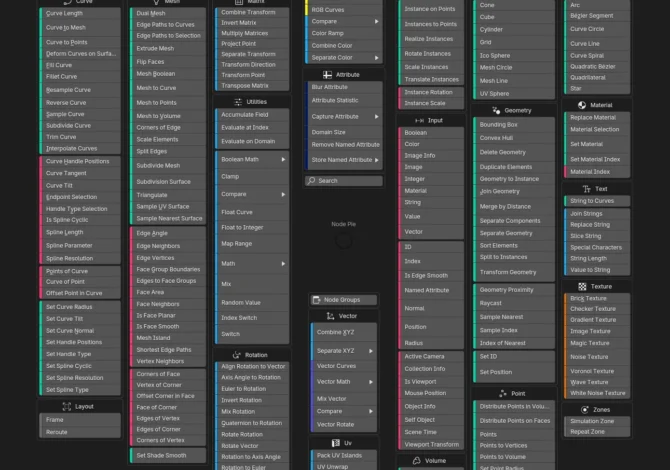Expand Compare submenu in Vector section

[x=371, y=411]
